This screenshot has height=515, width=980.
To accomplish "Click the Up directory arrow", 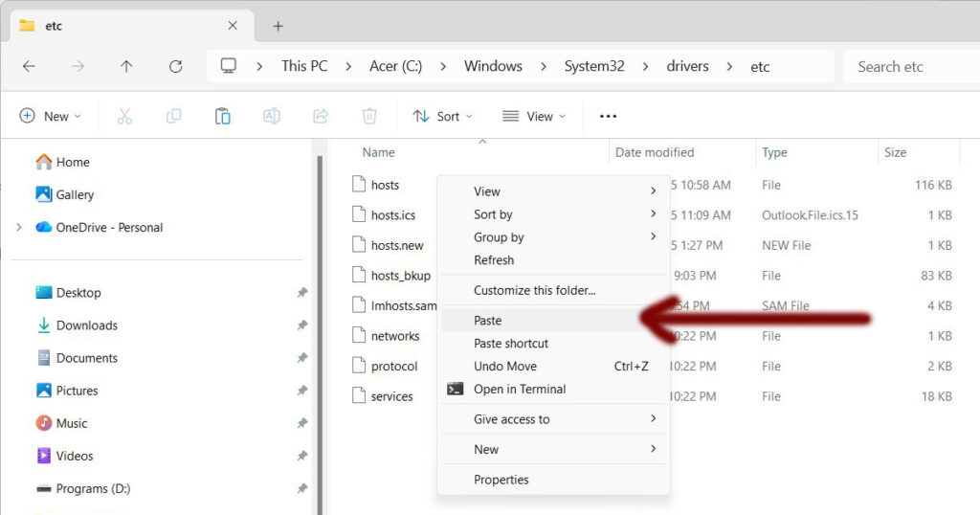I will (x=126, y=66).
